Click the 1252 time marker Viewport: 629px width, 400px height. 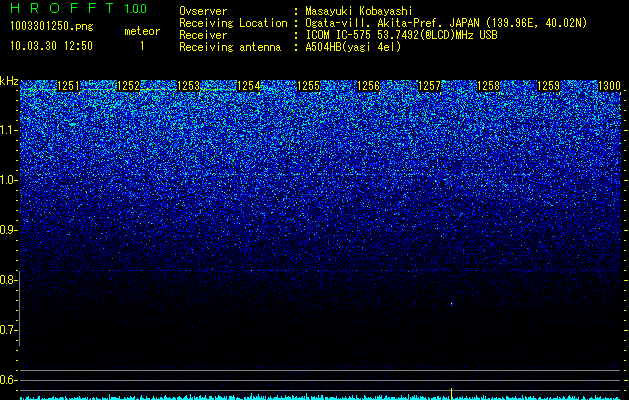128,86
